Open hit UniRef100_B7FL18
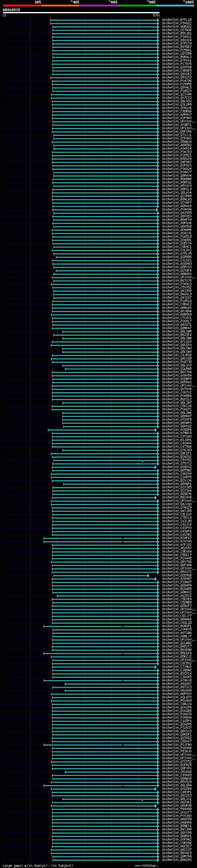 point(176,20)
